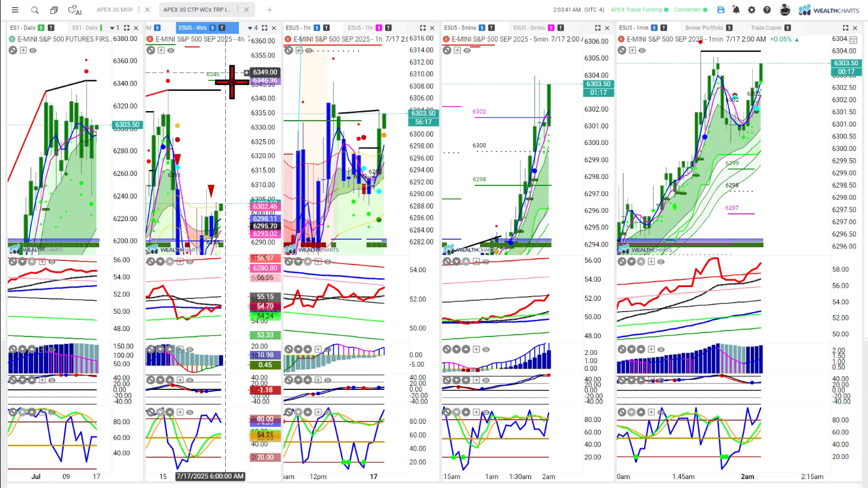Click the APEX Trader Funding status
The width and height of the screenshot is (868, 488).
coord(639,10)
